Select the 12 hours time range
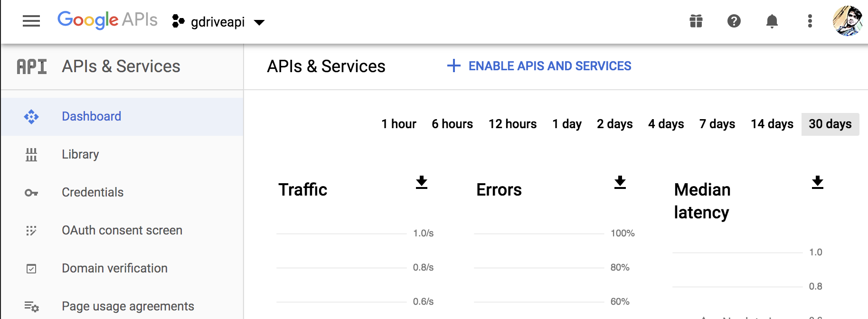The width and height of the screenshot is (868, 319). tap(512, 124)
